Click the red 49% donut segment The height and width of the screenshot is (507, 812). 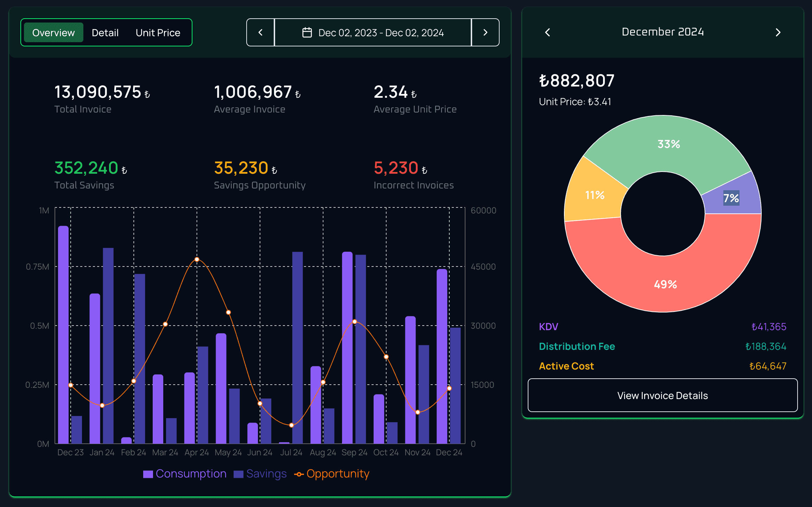(x=665, y=284)
